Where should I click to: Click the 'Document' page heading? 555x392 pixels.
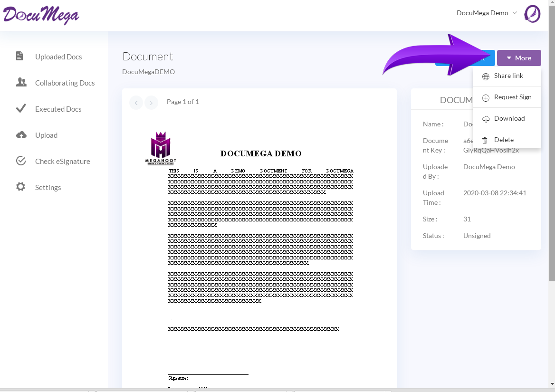tap(148, 57)
